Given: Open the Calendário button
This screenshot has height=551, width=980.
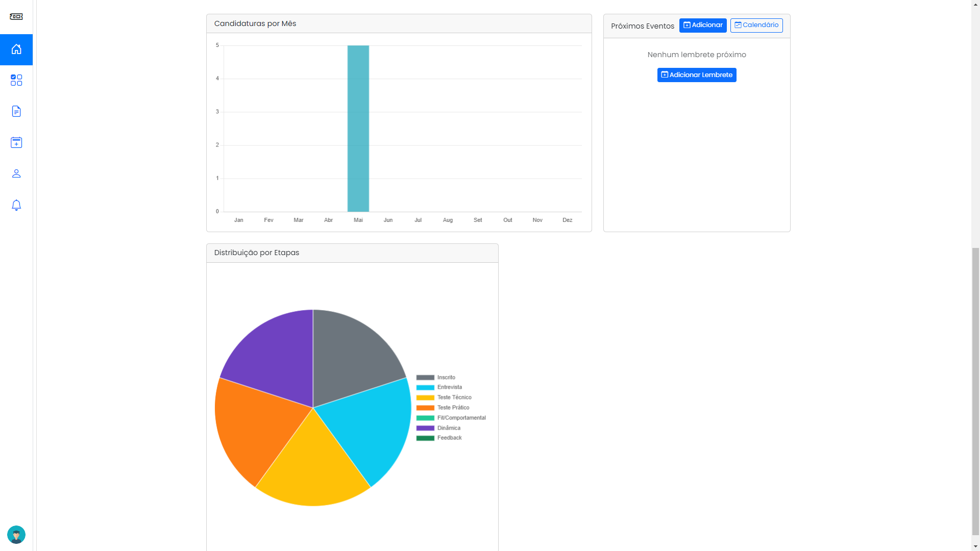Looking at the screenshot, I should [756, 25].
